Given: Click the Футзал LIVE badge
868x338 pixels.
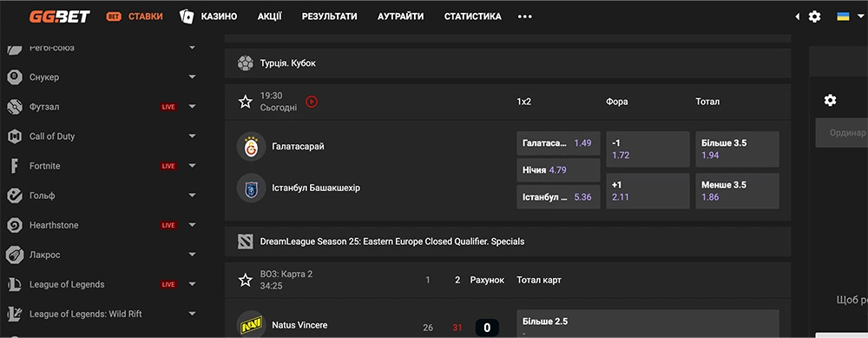Looking at the screenshot, I should coord(168,107).
